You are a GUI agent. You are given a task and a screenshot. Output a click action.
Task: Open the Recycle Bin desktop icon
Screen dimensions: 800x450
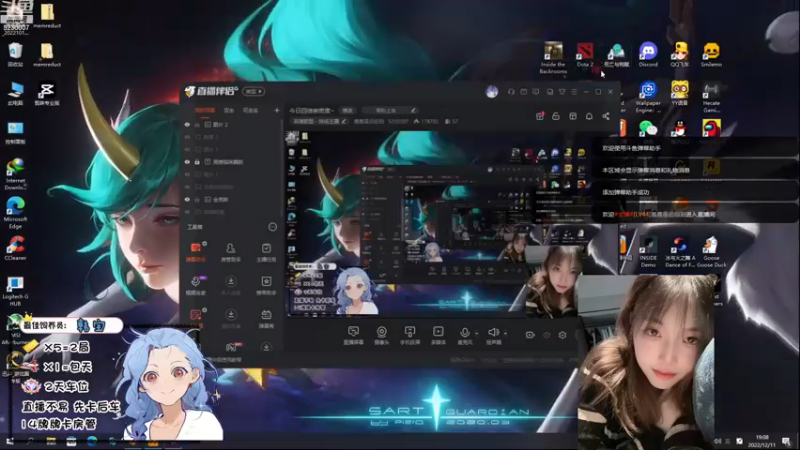pos(15,55)
